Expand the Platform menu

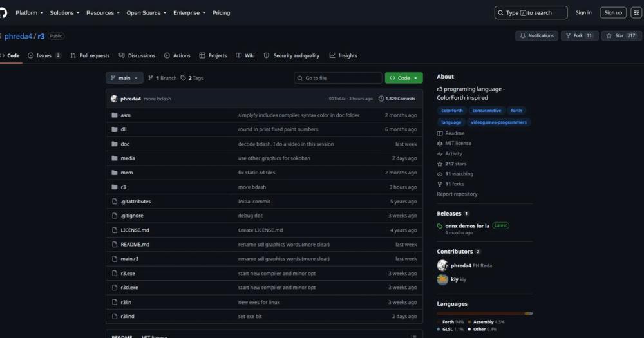(29, 13)
